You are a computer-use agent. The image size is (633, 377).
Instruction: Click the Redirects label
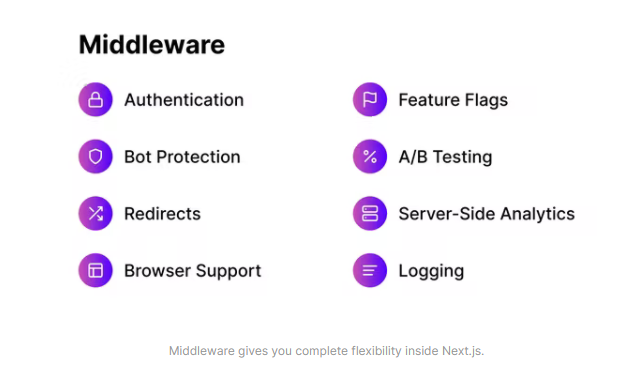pyautogui.click(x=162, y=214)
